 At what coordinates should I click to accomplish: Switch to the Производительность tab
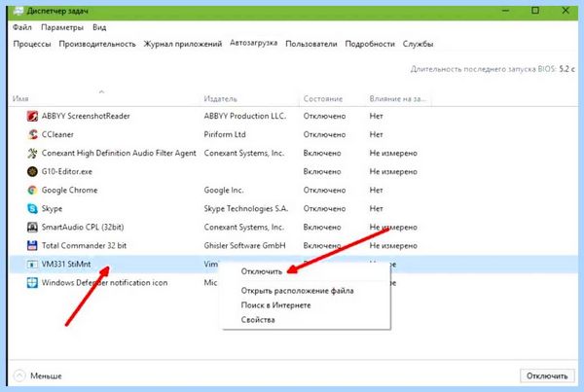tap(97, 44)
